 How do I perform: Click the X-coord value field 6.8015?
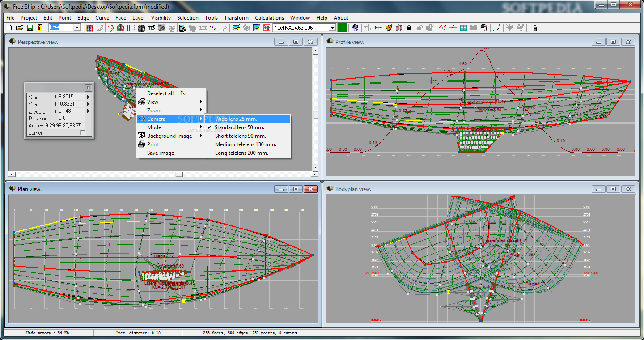click(x=72, y=97)
